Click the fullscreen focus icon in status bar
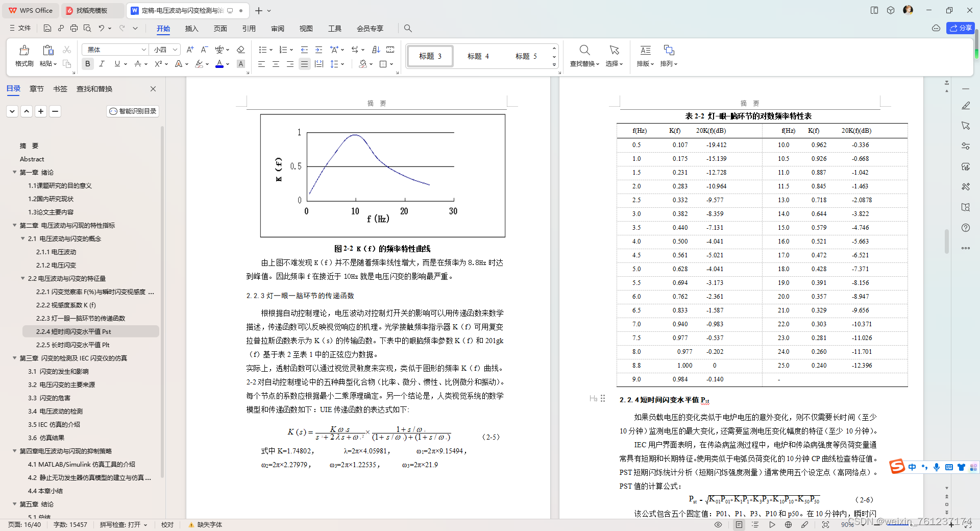This screenshot has height=531, width=980. pyautogui.click(x=825, y=524)
